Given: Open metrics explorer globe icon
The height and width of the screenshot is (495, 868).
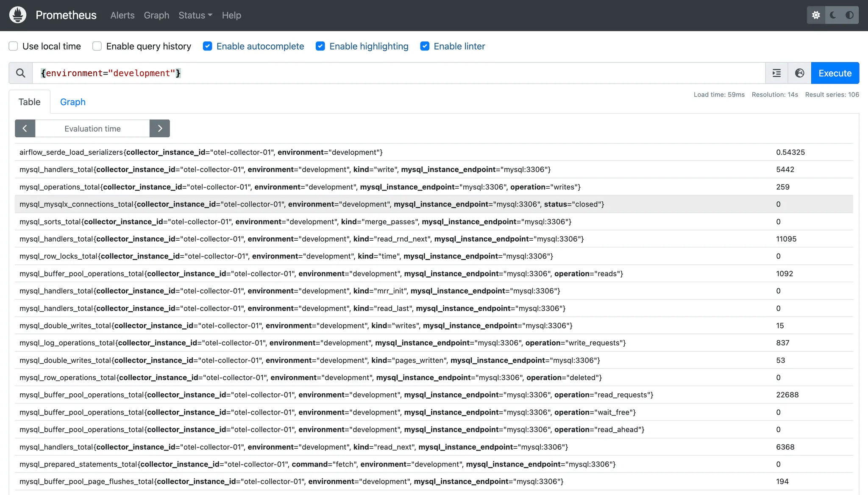Looking at the screenshot, I should [799, 73].
